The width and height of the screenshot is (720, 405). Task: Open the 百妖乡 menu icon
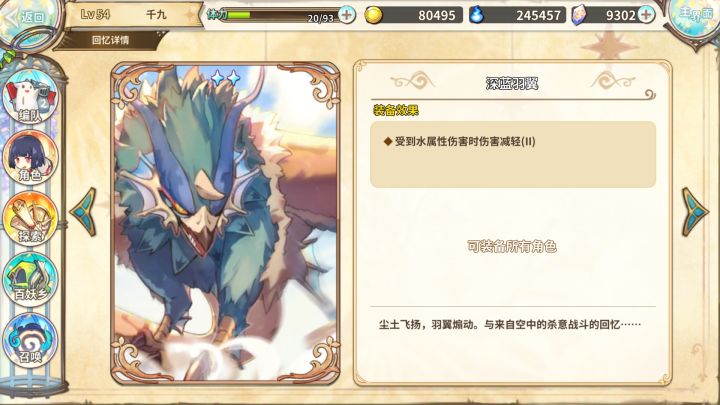pyautogui.click(x=30, y=279)
